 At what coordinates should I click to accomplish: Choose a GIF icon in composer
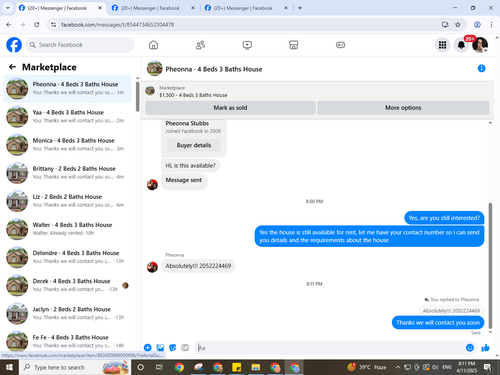(185, 348)
